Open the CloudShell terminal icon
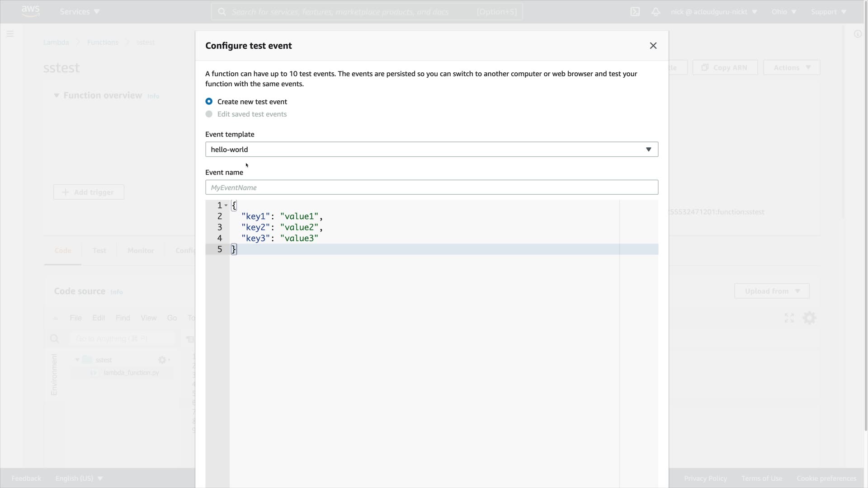The height and width of the screenshot is (488, 868). pos(635,12)
